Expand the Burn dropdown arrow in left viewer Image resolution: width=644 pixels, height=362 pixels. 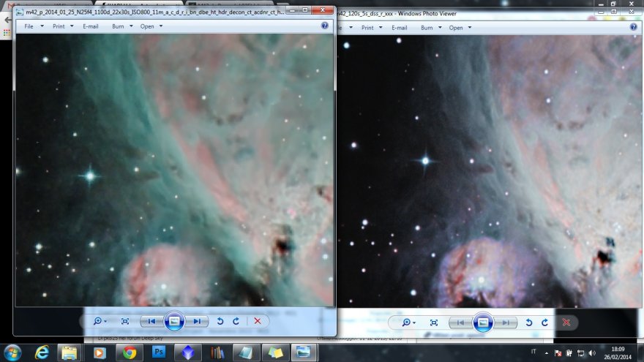(131, 26)
